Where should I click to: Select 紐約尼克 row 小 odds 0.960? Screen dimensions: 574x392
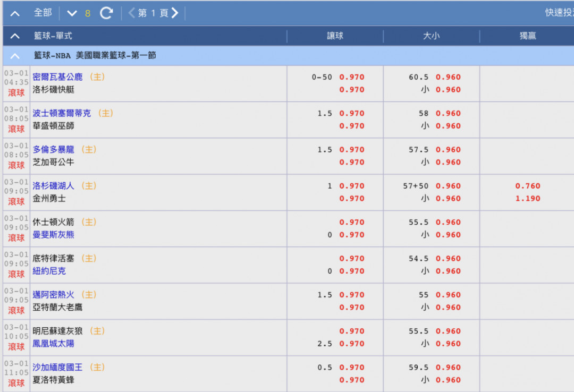(448, 271)
